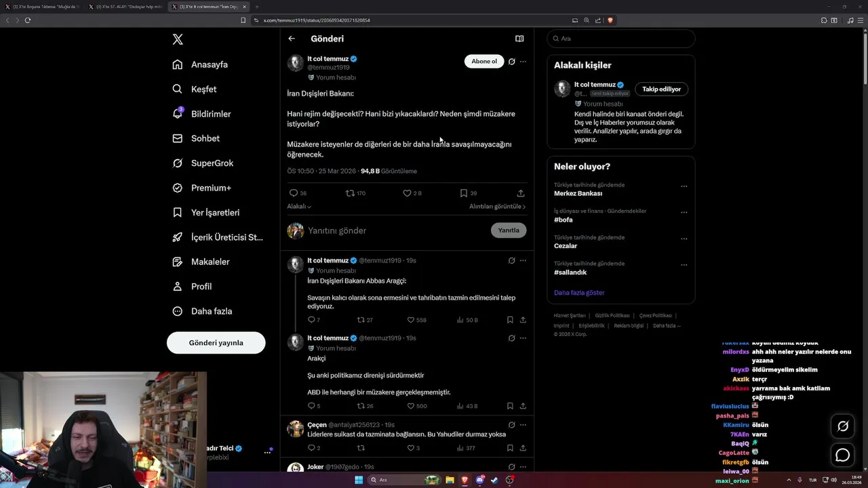Open the #bofa trend
The height and width of the screenshot is (488, 868).
[x=563, y=220]
